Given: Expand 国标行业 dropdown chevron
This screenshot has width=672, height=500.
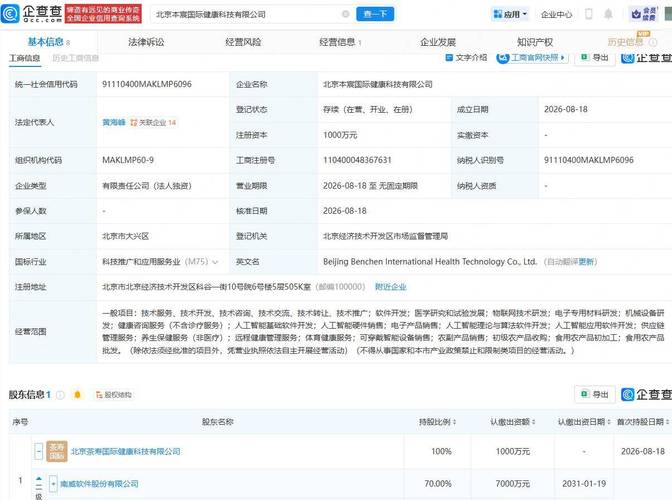Looking at the screenshot, I should click(x=215, y=262).
